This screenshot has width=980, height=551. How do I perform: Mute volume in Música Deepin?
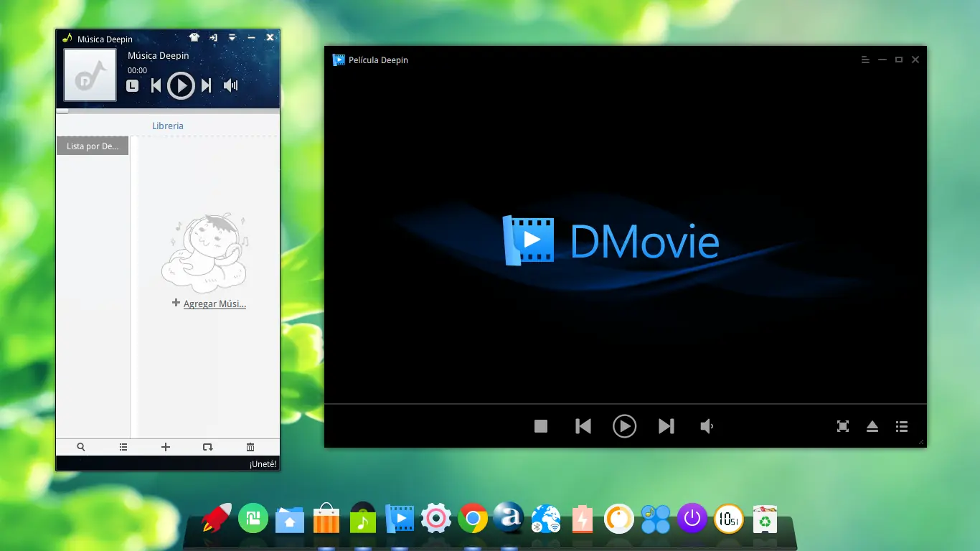(x=230, y=86)
